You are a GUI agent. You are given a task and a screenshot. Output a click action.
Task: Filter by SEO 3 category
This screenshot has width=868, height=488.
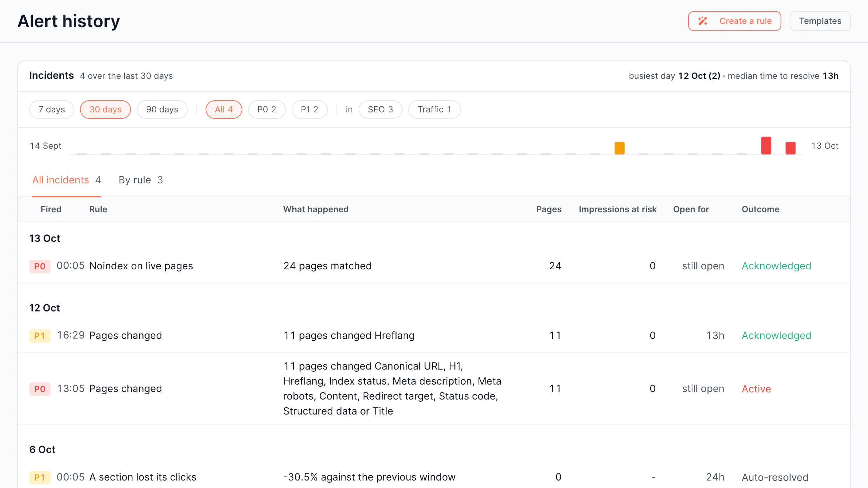[380, 110]
